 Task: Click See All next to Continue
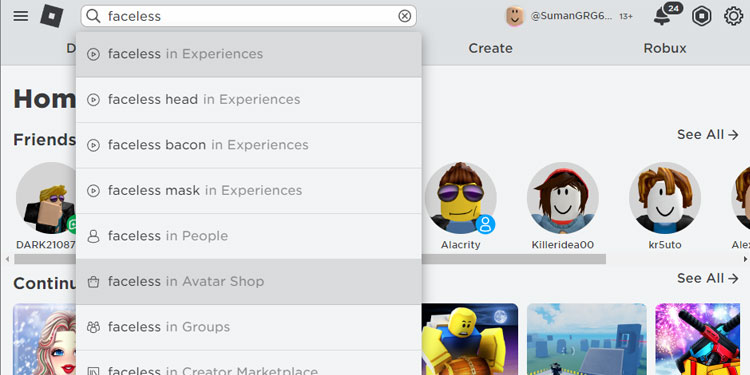tap(707, 278)
